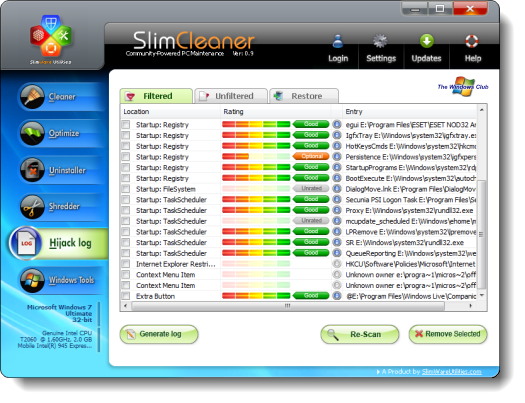Click the list scroll-down arrow

click(x=481, y=295)
